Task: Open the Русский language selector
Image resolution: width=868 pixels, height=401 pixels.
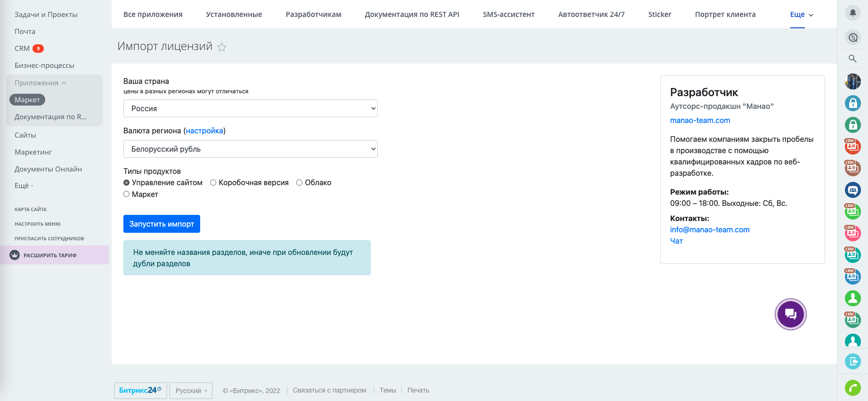Action: click(191, 391)
